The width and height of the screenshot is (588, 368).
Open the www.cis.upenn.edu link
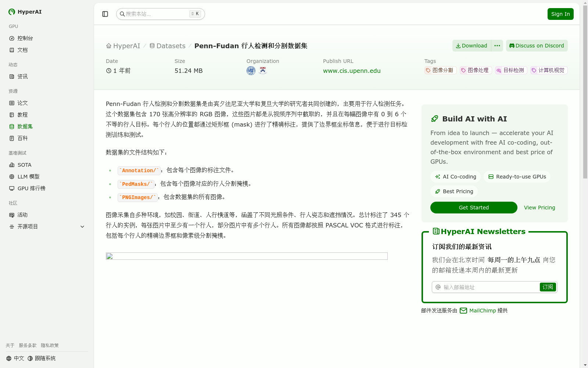coord(352,71)
